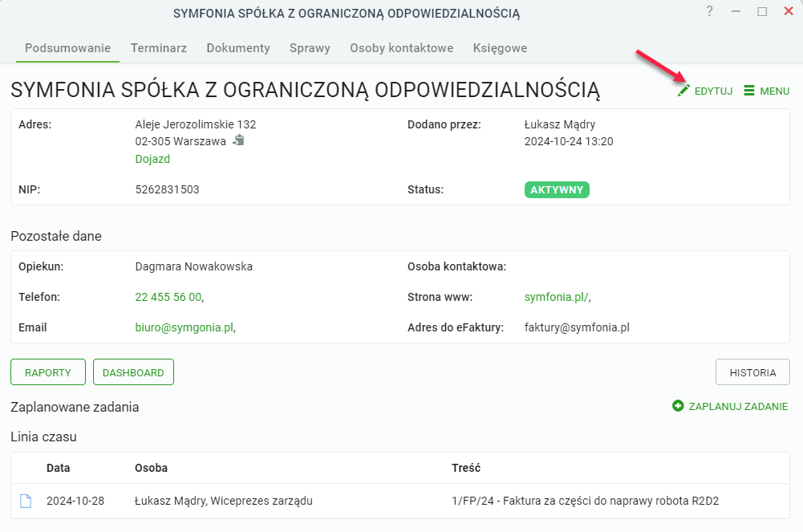Viewport: 803px width, 532px height.
Task: Click the Osoba column header
Action: click(151, 468)
